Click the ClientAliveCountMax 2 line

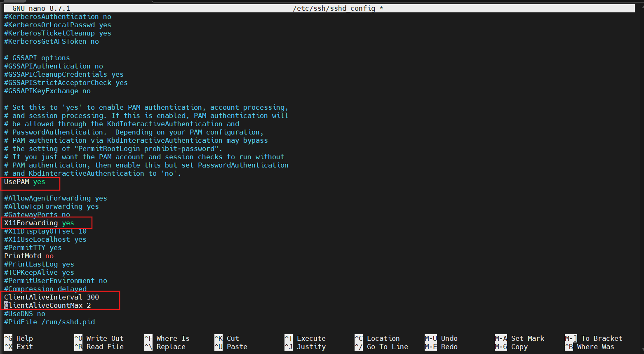(47, 305)
